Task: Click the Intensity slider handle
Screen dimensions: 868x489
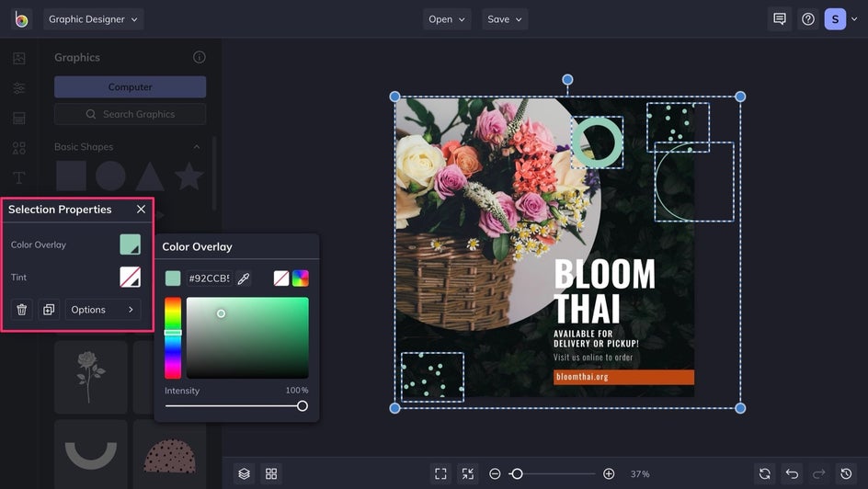Action: tap(303, 406)
